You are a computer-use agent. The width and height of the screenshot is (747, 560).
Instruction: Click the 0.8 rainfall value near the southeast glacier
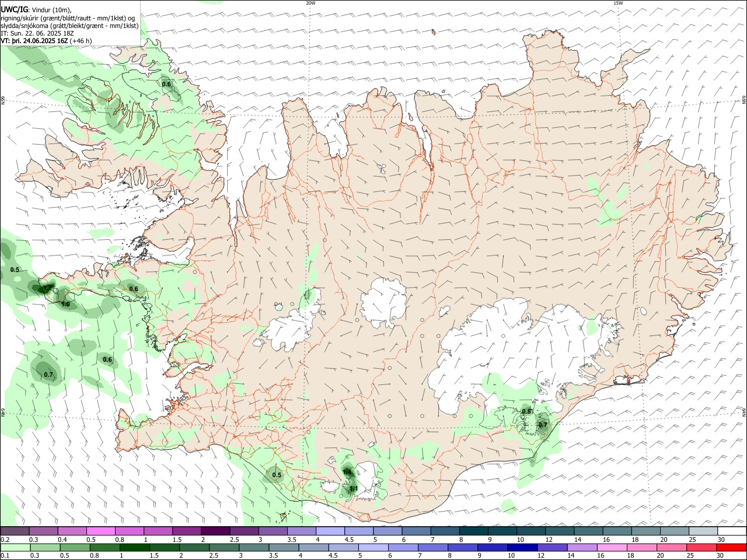tap(526, 411)
